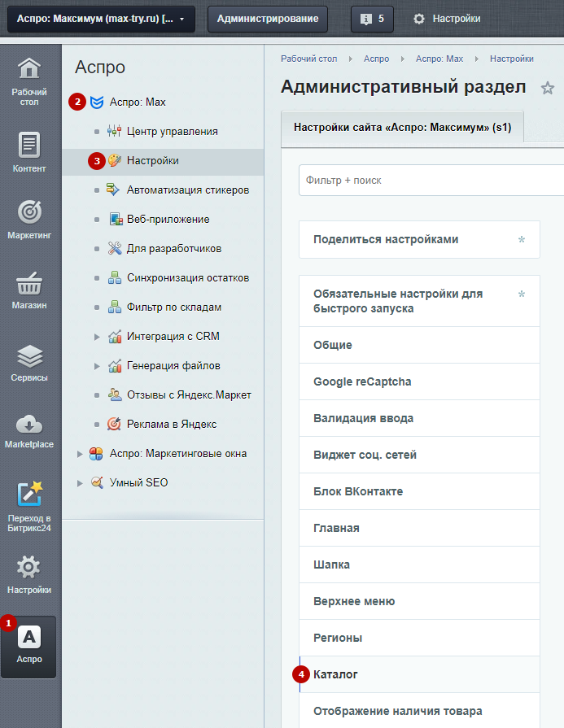Click the Центр управления sliders icon
Image resolution: width=564 pixels, height=728 pixels.
point(114,132)
